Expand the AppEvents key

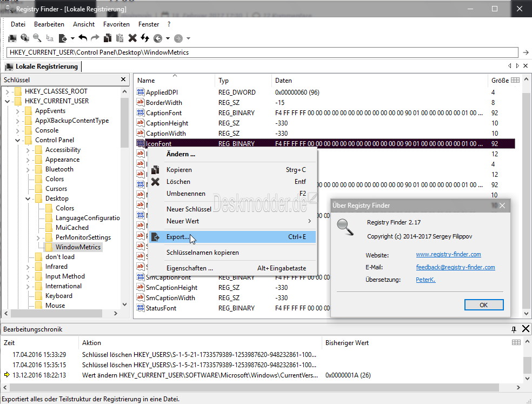[18, 111]
